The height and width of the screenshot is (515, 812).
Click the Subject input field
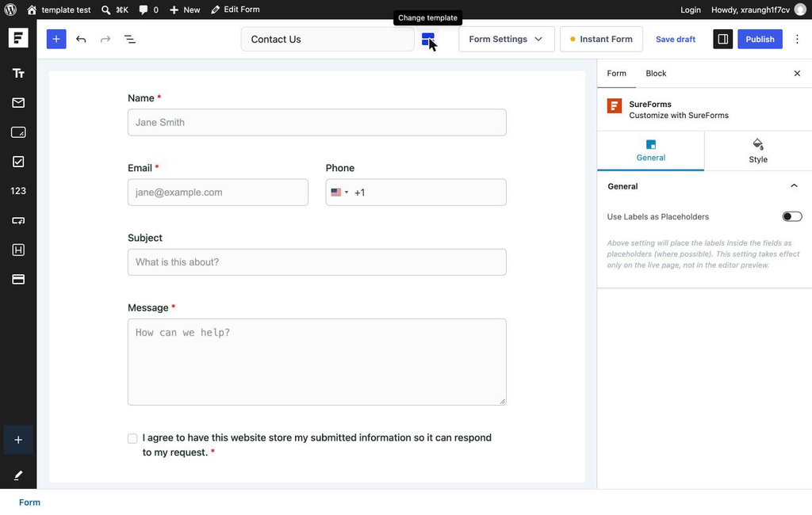coord(317,262)
